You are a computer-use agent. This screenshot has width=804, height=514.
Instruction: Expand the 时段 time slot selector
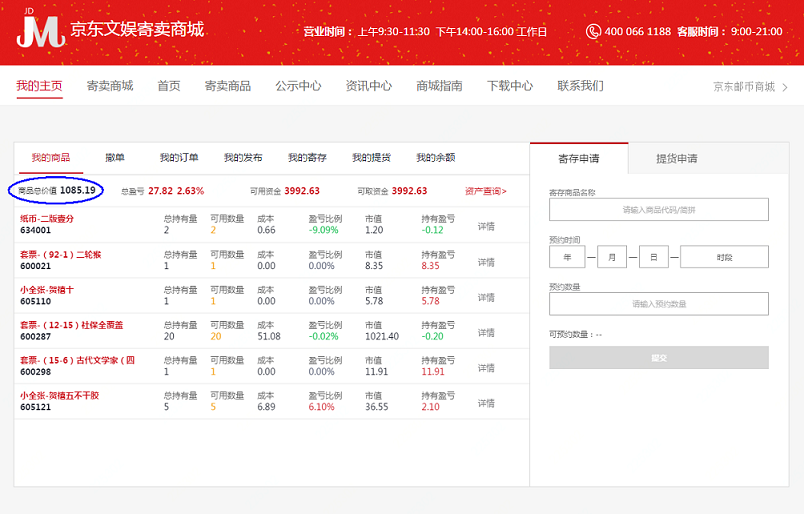click(x=724, y=257)
